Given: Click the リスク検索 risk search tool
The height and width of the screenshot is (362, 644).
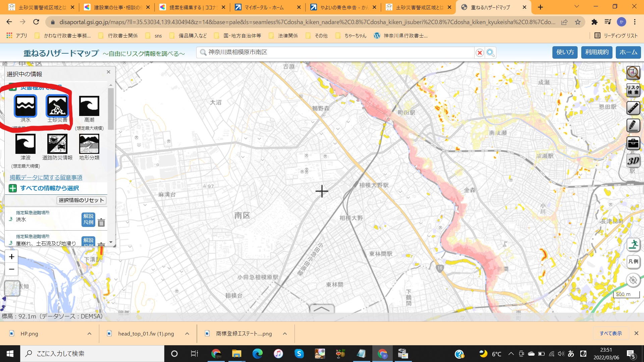Looking at the screenshot, I should coord(633,90).
